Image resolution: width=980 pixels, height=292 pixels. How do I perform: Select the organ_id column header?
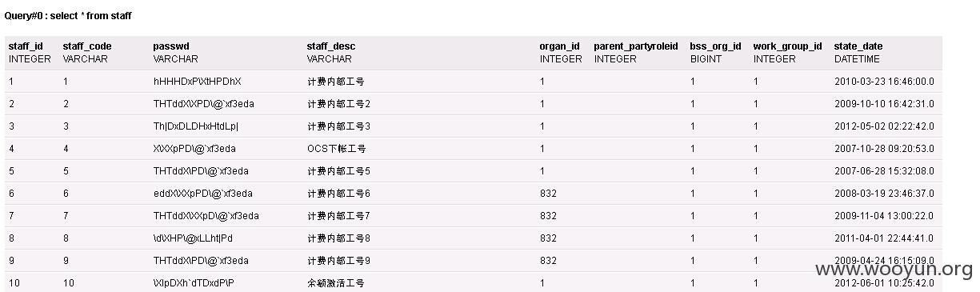(x=560, y=46)
